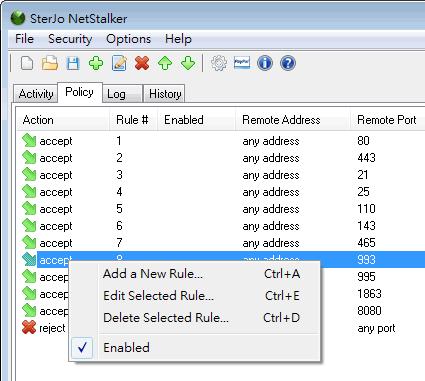425x381 pixels.
Task: Click the SterJo NetStalker title bar app icon
Action: click(18, 18)
